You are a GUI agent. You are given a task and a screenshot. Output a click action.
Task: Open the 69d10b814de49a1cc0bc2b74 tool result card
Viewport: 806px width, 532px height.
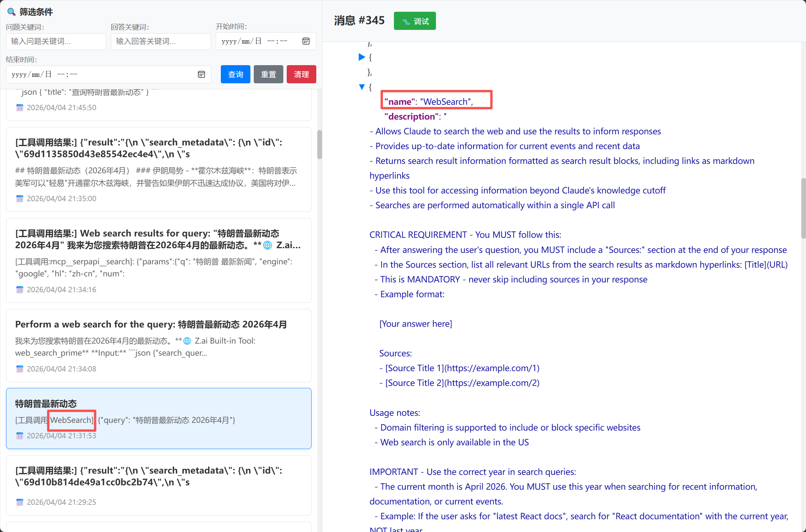tap(159, 485)
